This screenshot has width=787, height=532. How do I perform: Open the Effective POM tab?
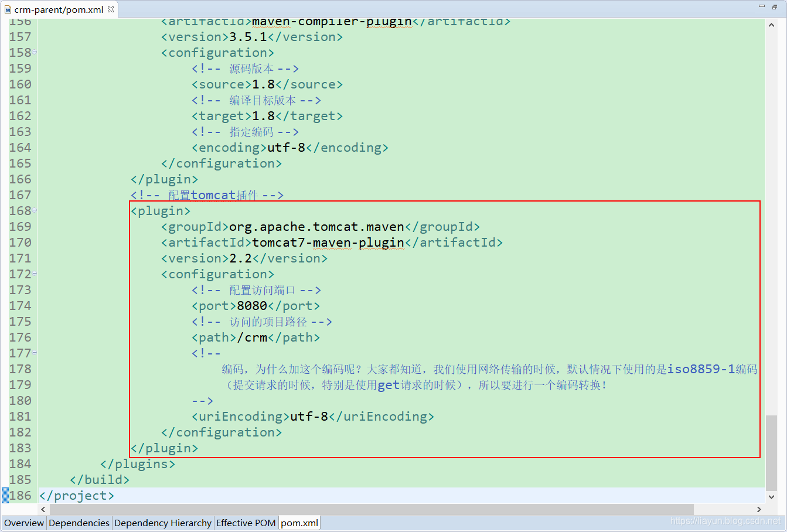point(246,523)
